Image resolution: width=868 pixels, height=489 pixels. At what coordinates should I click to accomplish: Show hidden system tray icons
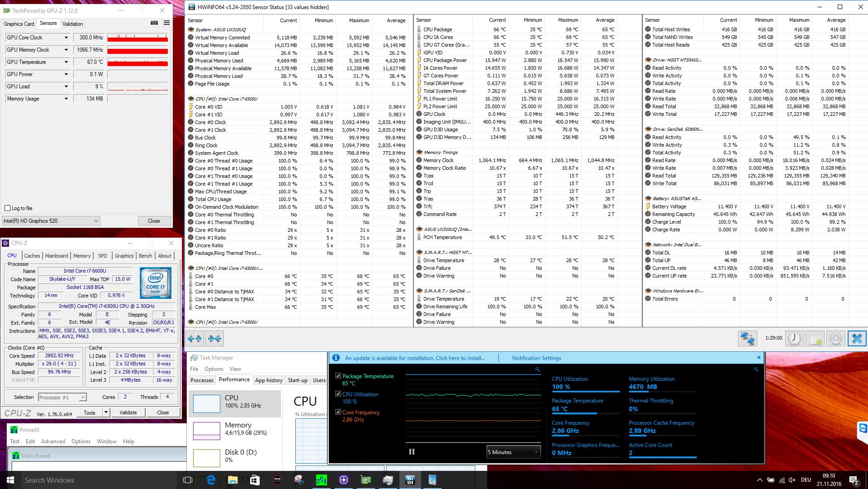coord(759,480)
